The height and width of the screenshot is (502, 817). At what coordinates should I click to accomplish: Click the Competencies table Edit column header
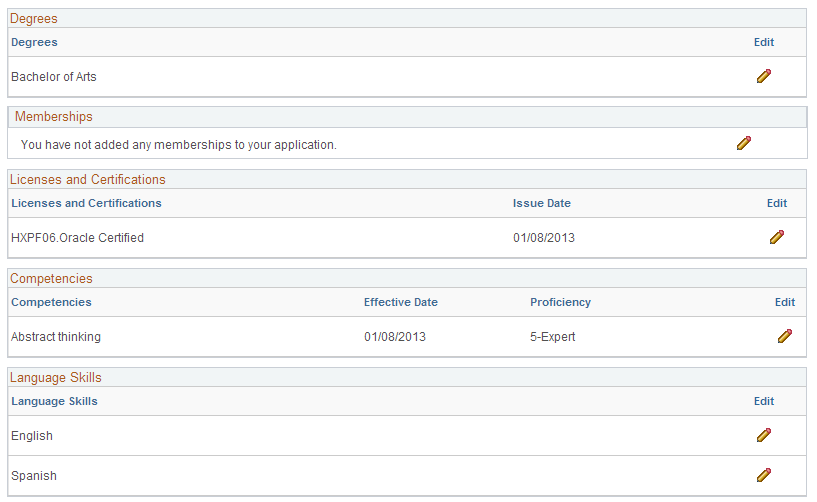point(785,302)
